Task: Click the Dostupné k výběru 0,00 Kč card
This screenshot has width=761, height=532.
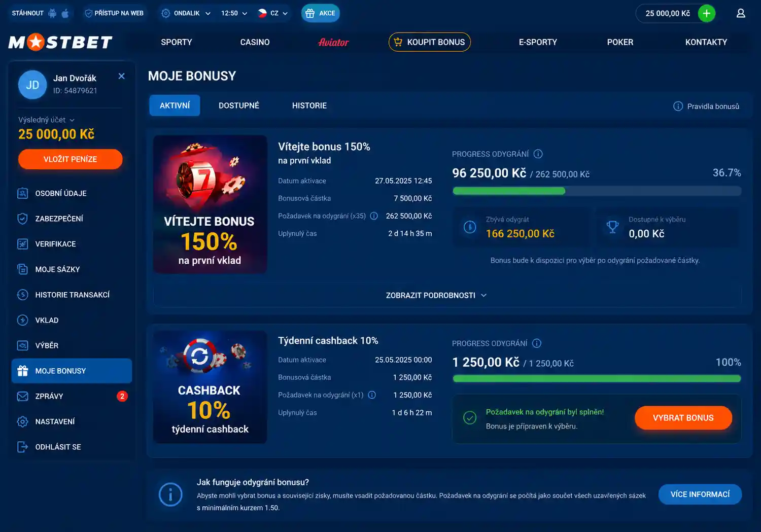Action: click(668, 227)
